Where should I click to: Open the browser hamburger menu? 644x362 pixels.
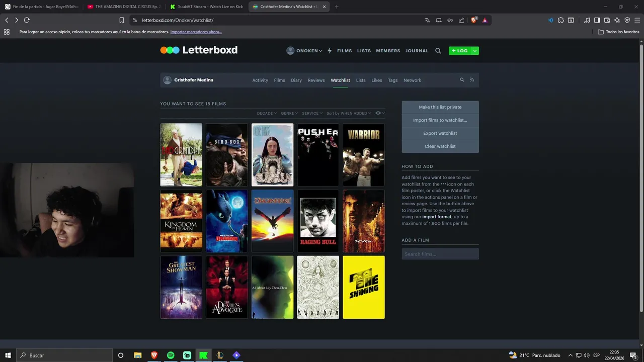(637, 20)
